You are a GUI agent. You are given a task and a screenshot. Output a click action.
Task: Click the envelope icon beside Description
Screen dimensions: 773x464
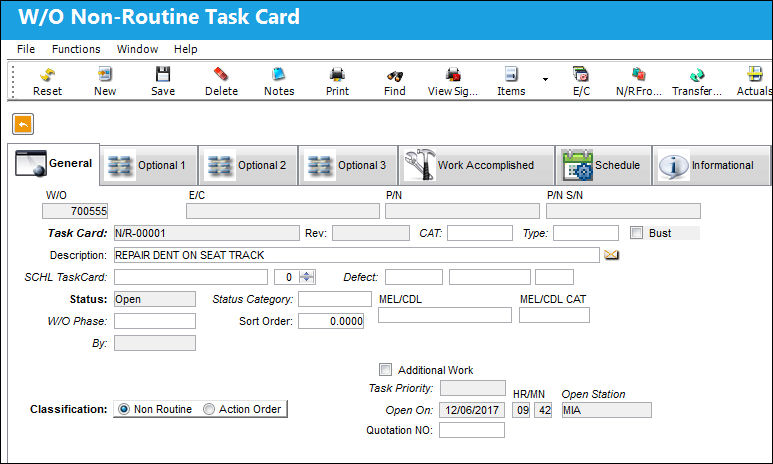(x=611, y=255)
